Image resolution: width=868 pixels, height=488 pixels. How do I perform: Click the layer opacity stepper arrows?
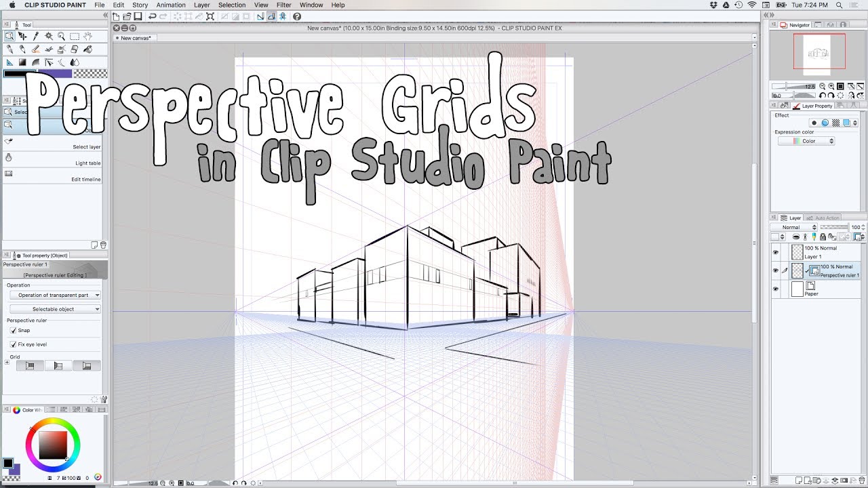point(863,227)
